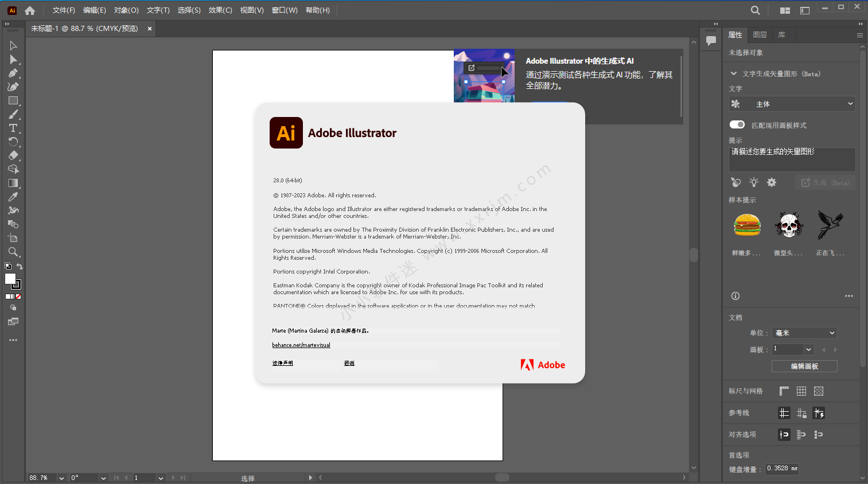Toggle smart guides icon
Screen dimensions: 868x484
[x=819, y=413]
